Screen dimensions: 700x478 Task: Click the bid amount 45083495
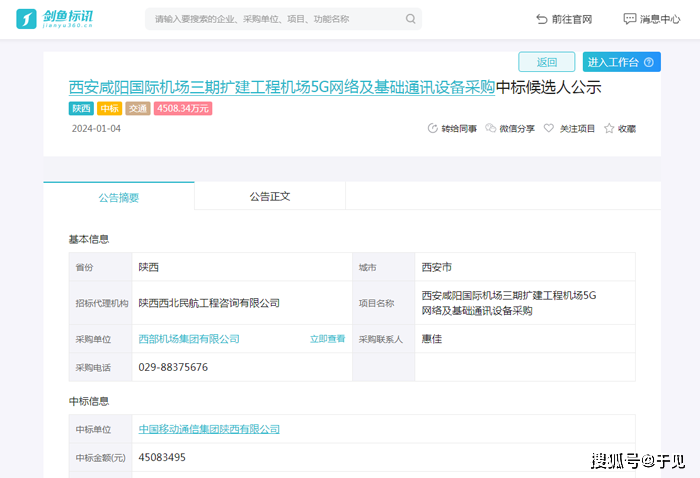(x=162, y=457)
